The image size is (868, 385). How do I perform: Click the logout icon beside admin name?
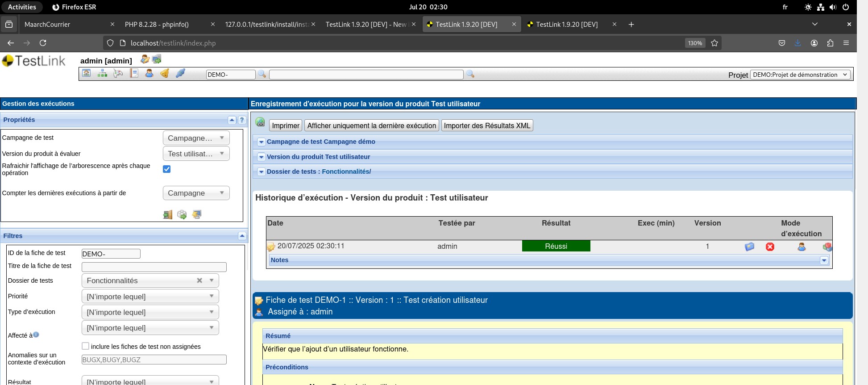tap(157, 59)
